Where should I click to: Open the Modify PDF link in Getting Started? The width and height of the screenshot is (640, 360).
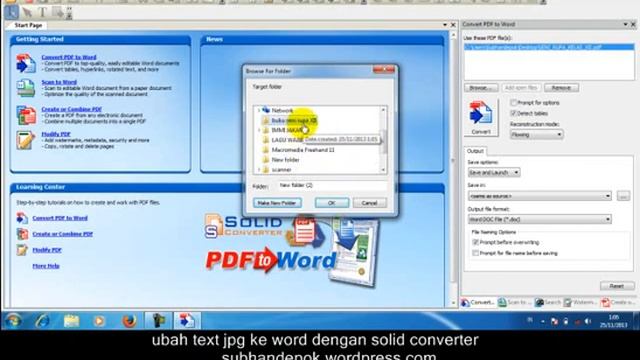point(56,134)
